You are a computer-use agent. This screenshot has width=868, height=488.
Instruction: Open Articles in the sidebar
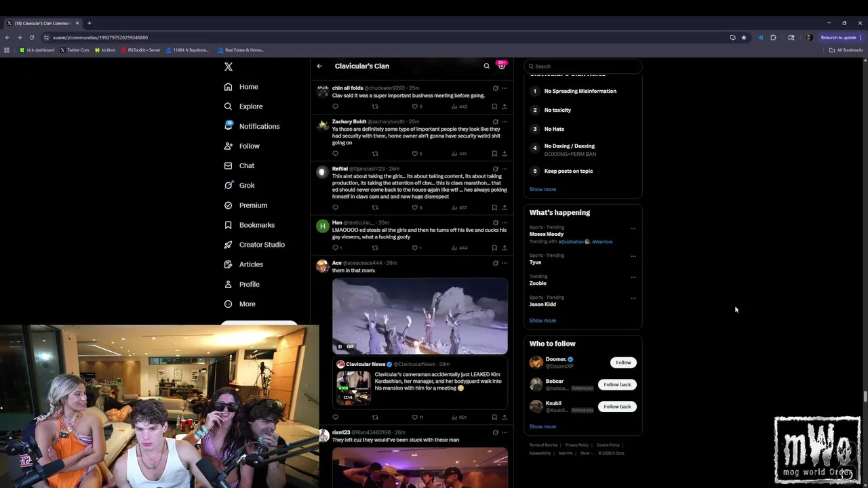click(x=243, y=264)
